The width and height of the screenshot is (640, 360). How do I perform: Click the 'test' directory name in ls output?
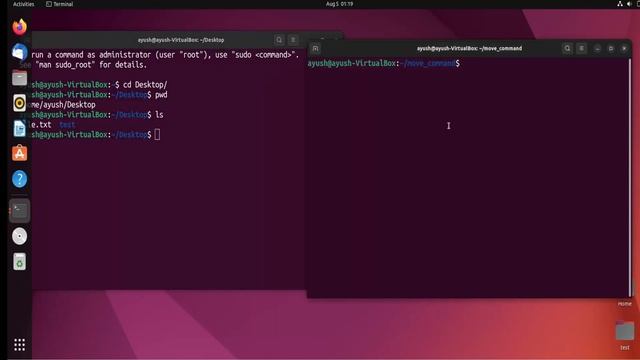67,125
